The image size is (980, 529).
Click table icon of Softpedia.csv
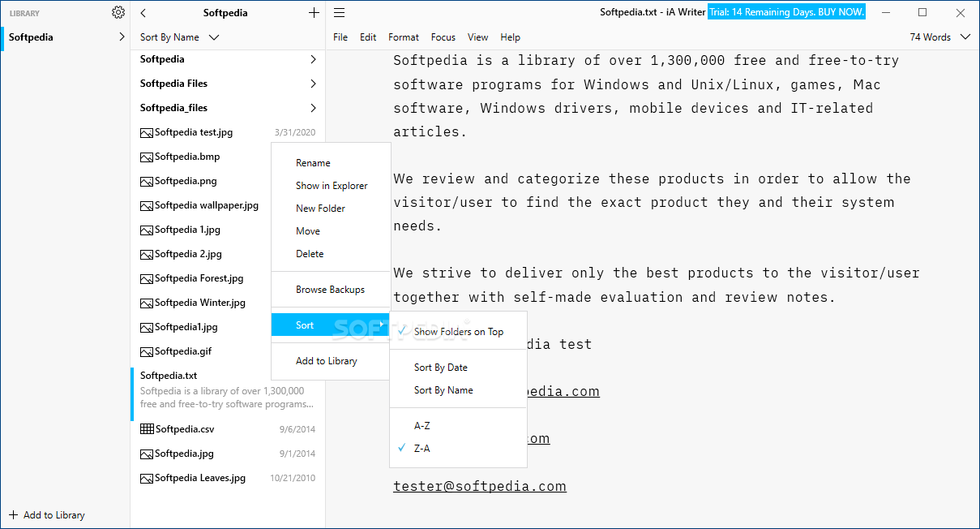pos(147,429)
